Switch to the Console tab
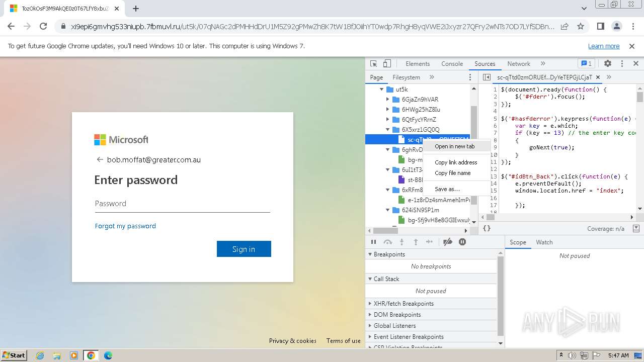This screenshot has width=644, height=362. coord(452,64)
